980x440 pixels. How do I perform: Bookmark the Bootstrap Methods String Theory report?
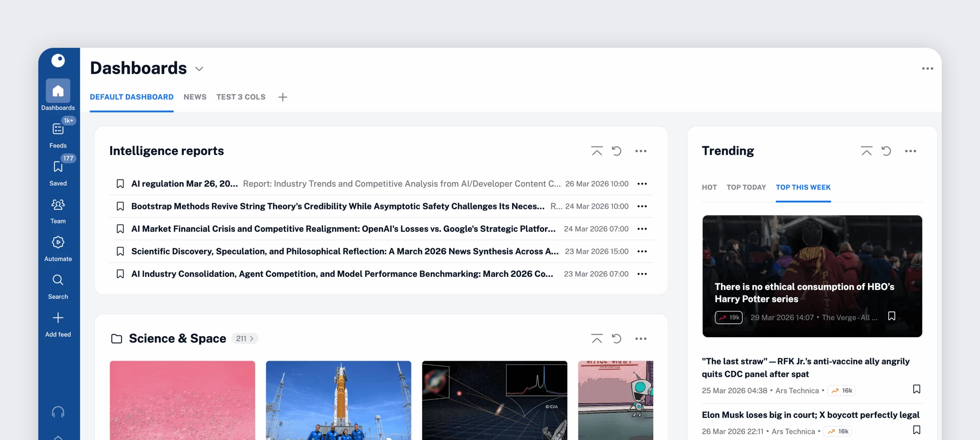click(120, 207)
